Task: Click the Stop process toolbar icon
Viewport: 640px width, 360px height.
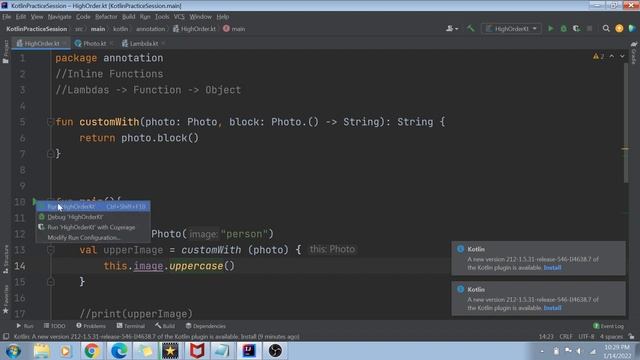Action: coord(589,29)
